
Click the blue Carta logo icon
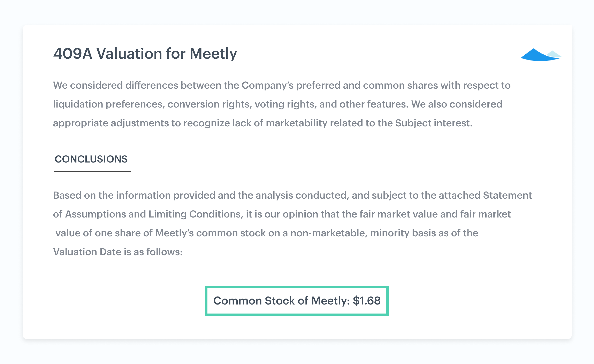tap(541, 55)
